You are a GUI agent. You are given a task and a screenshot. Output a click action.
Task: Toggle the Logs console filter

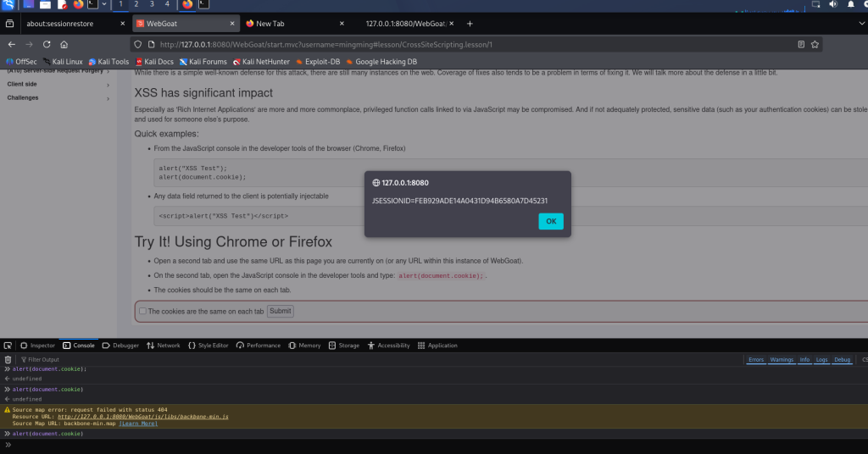pyautogui.click(x=821, y=359)
